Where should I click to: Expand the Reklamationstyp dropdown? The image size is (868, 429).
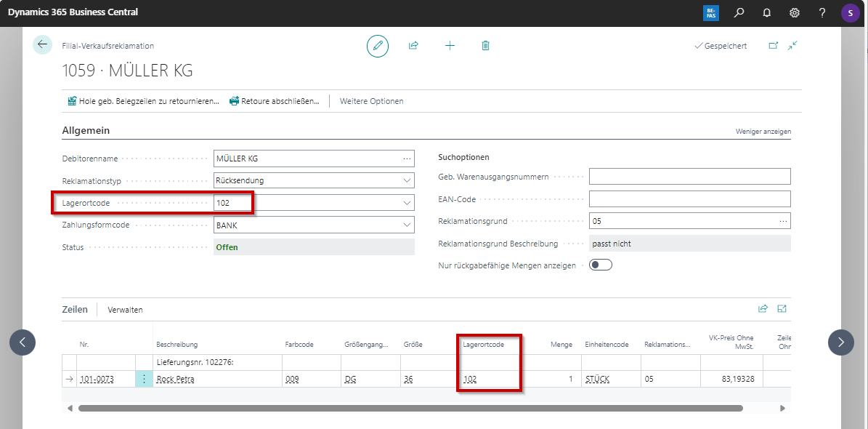point(406,181)
